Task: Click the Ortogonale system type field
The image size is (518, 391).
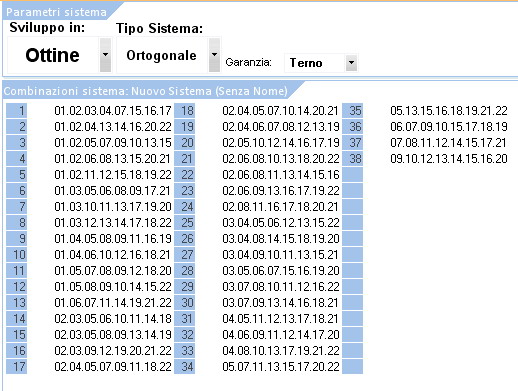Action: click(162, 55)
